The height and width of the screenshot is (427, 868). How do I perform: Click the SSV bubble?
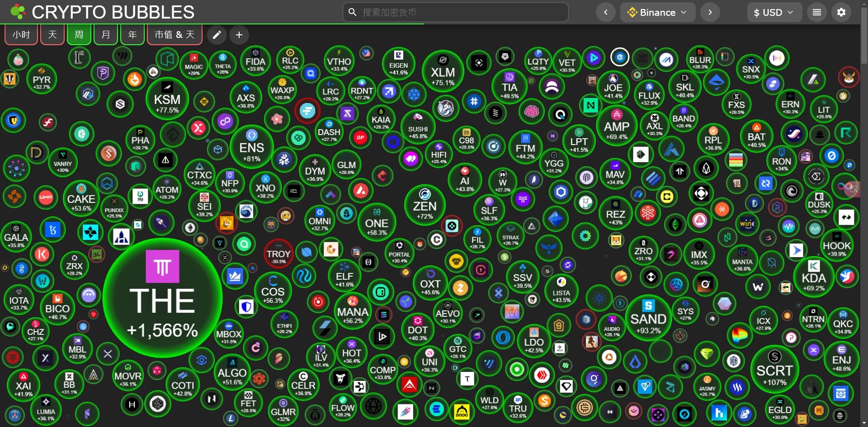pyautogui.click(x=523, y=277)
